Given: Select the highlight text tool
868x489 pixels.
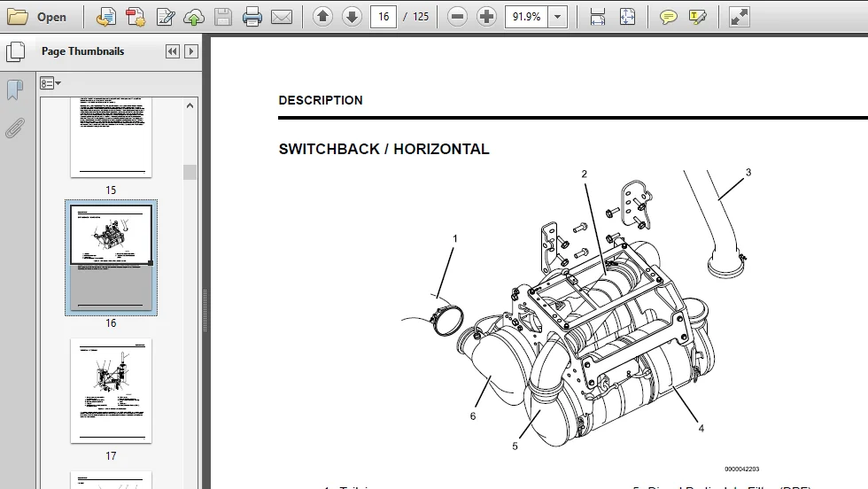Looking at the screenshot, I should point(698,17).
